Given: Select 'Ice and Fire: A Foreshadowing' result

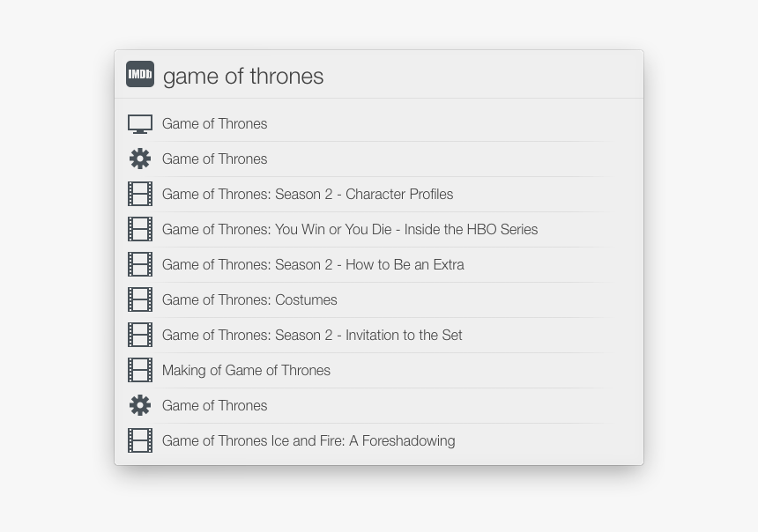Looking at the screenshot, I should click(308, 441).
